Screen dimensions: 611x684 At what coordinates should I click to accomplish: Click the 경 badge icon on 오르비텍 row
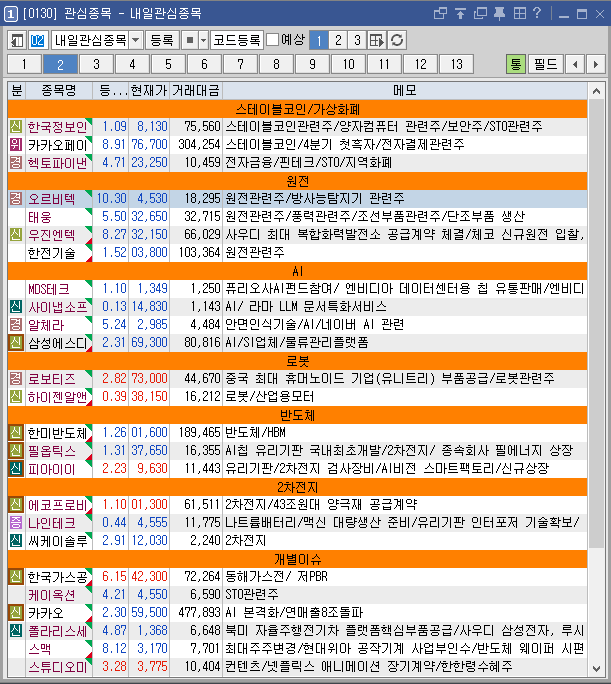pos(16,199)
